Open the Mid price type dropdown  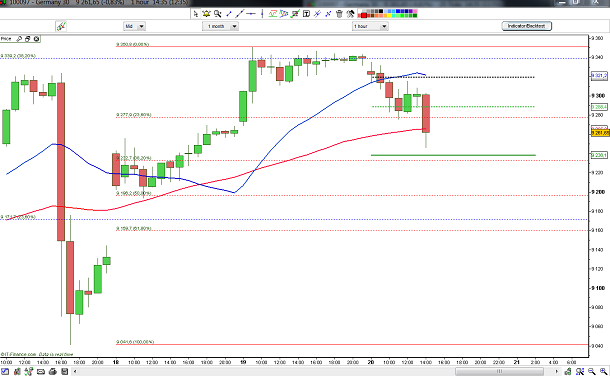point(134,26)
